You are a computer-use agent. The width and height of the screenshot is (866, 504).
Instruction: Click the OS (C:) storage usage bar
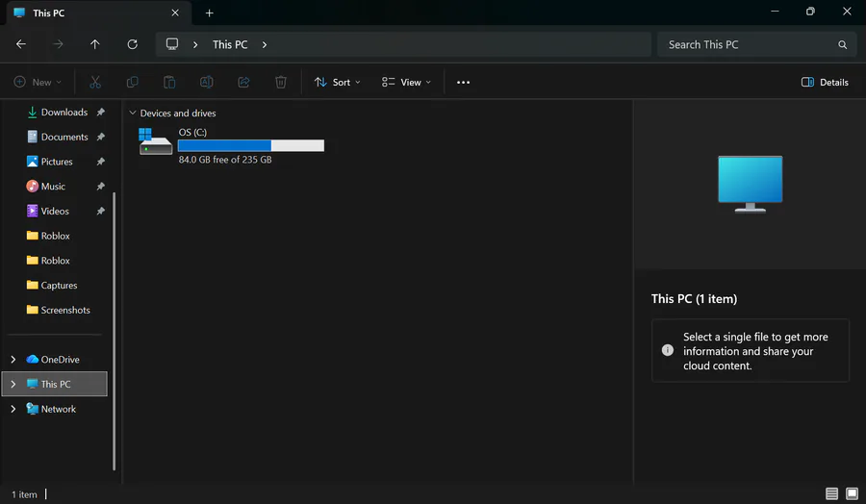point(251,145)
